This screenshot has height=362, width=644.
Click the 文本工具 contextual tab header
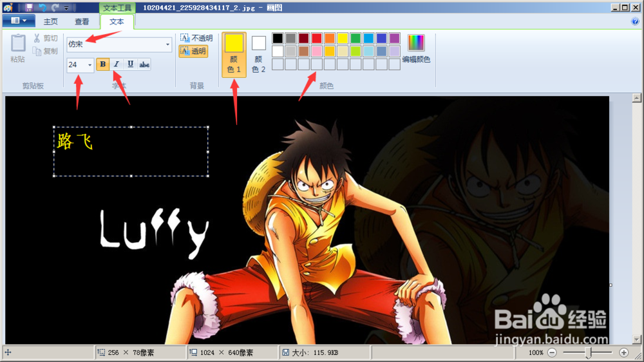point(117,8)
